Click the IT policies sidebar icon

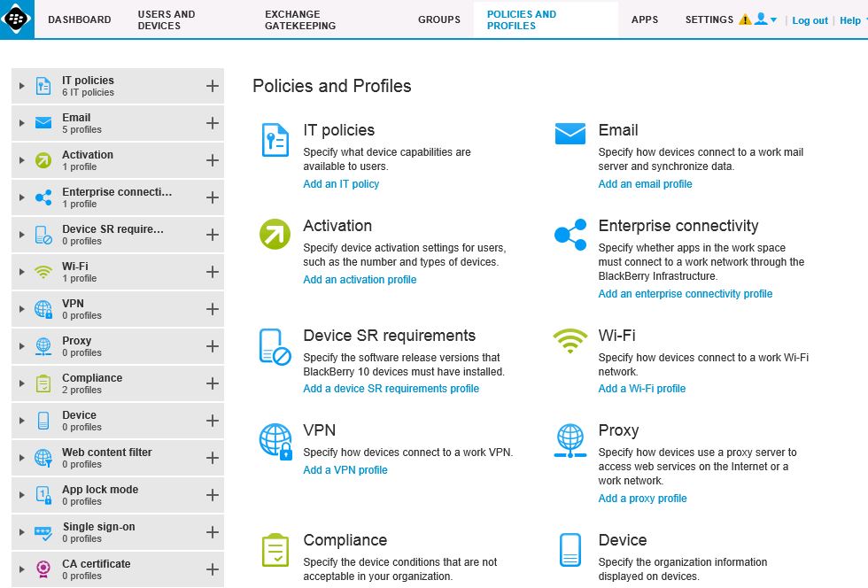(x=43, y=86)
